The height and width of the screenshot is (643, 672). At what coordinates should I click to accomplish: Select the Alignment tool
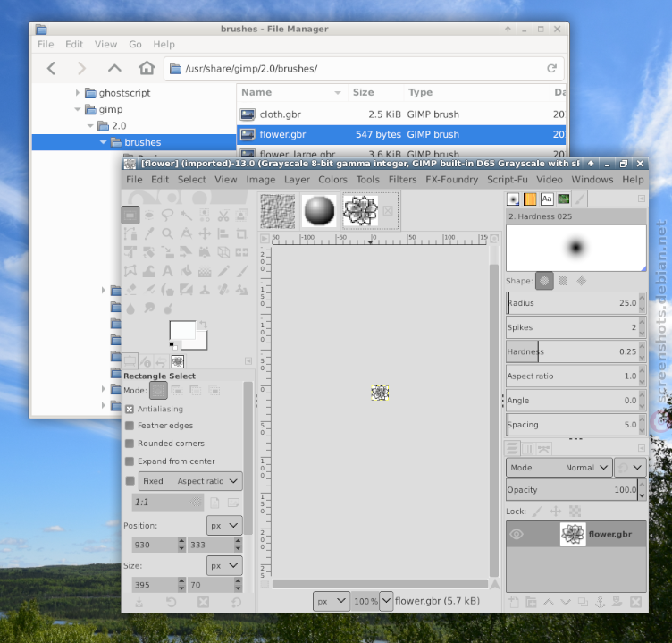click(223, 233)
